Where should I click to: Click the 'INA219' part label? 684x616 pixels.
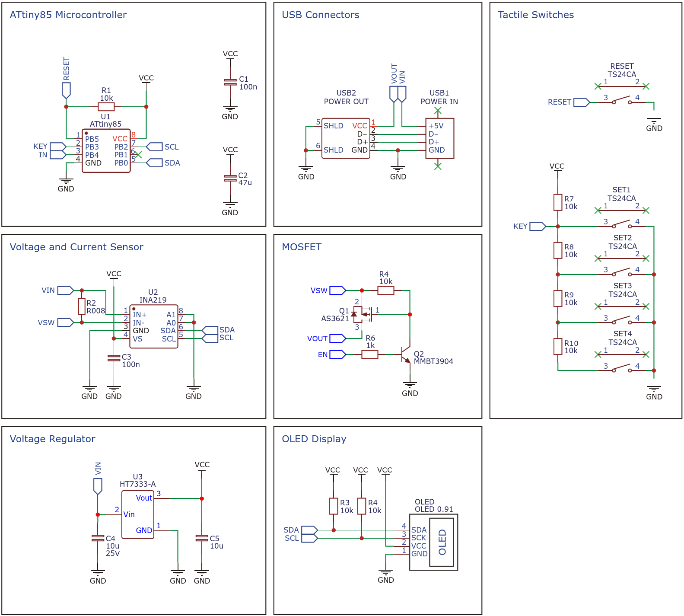pyautogui.click(x=153, y=300)
